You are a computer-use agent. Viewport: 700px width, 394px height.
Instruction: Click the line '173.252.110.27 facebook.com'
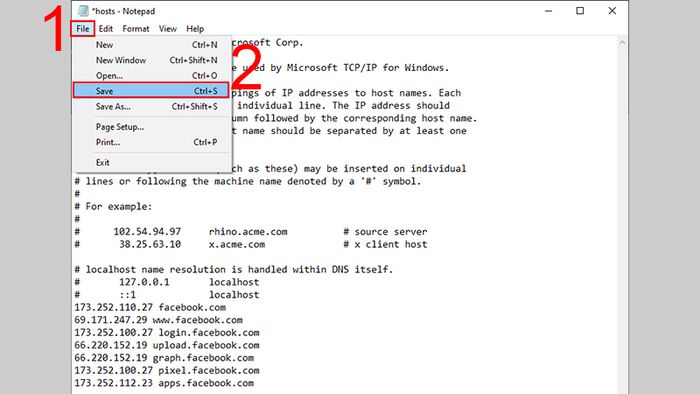point(150,307)
